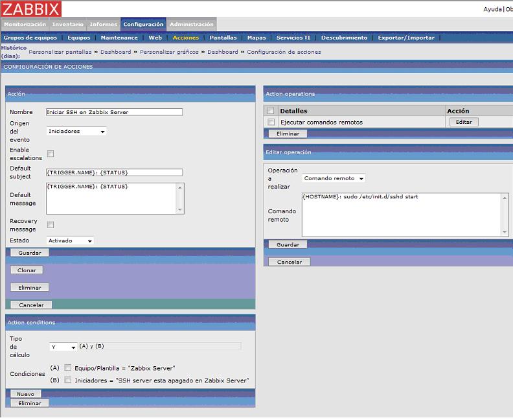
Task: Click Nuevo to add a condition
Action: [x=25, y=393]
